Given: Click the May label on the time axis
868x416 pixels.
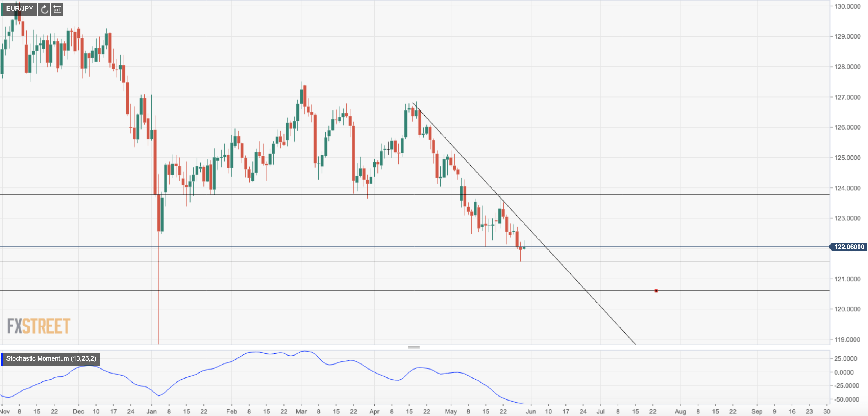Looking at the screenshot, I should pyautogui.click(x=451, y=411).
